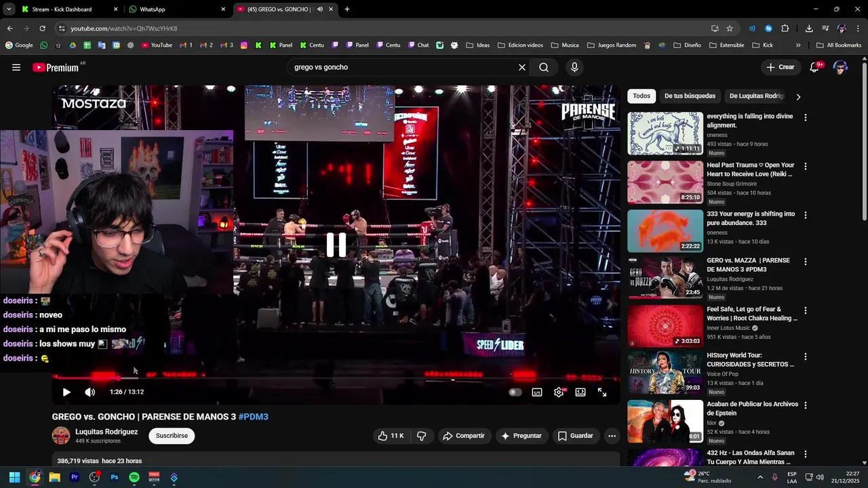Show more filter chips arrow
The width and height of the screenshot is (868, 488).
(x=798, y=97)
